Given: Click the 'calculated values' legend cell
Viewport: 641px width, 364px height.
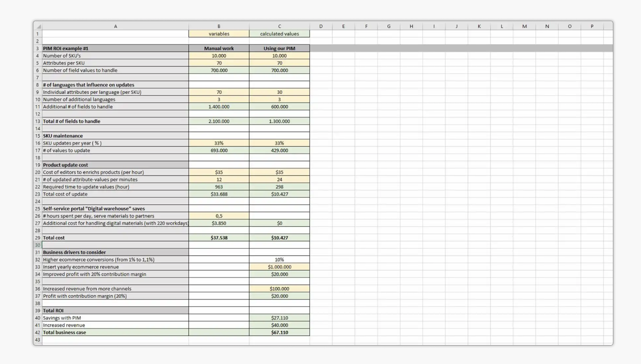Looking at the screenshot, I should click(x=279, y=34).
